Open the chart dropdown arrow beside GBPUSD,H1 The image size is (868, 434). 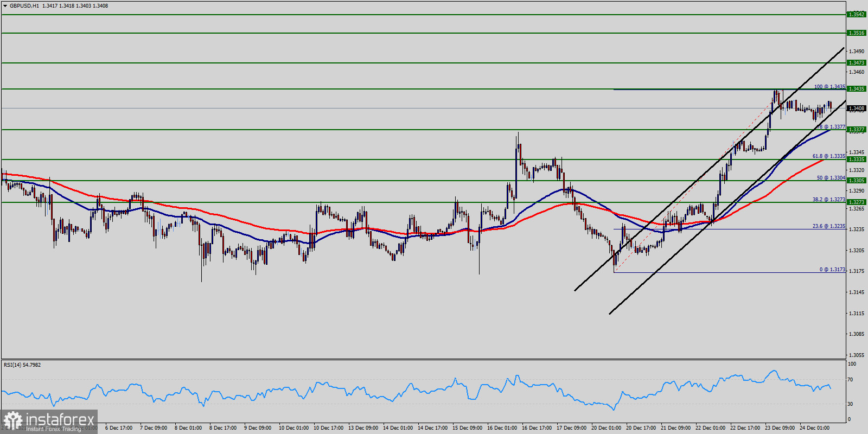pos(5,6)
